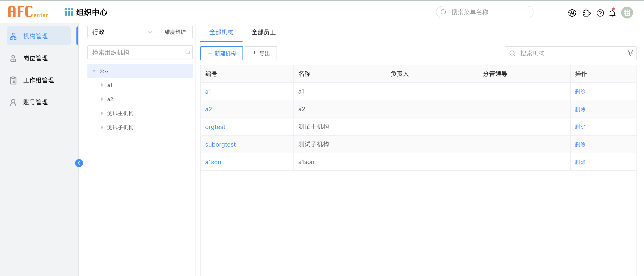Click the plugin puzzle-piece icon
The height and width of the screenshot is (276, 644).
(x=586, y=13)
